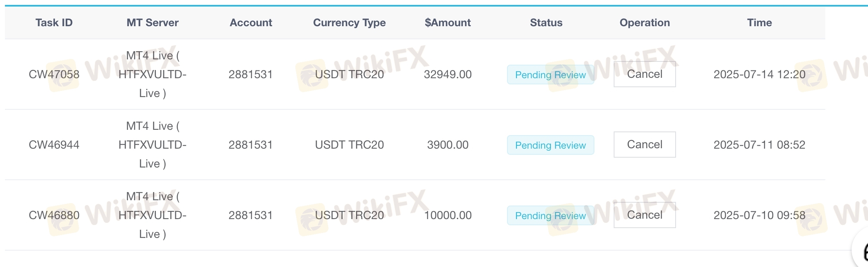Cancel the CW46880 withdrawal task

pyautogui.click(x=644, y=215)
